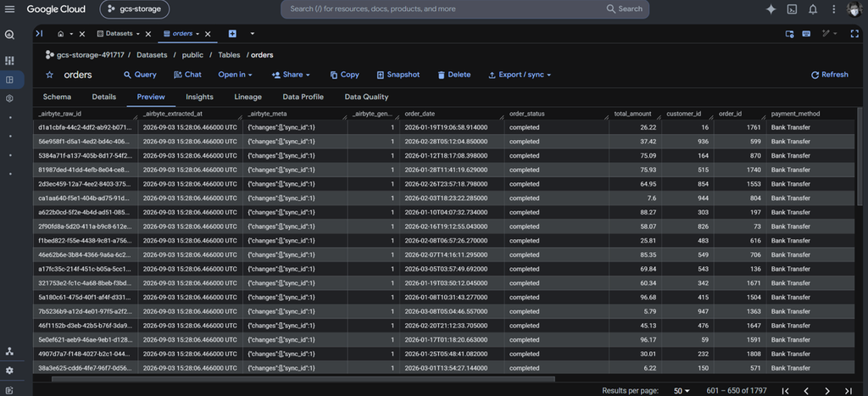Open the Google Cloud navigation hamburger menu
Image resolution: width=868 pixels, height=396 pixels.
[9, 8]
